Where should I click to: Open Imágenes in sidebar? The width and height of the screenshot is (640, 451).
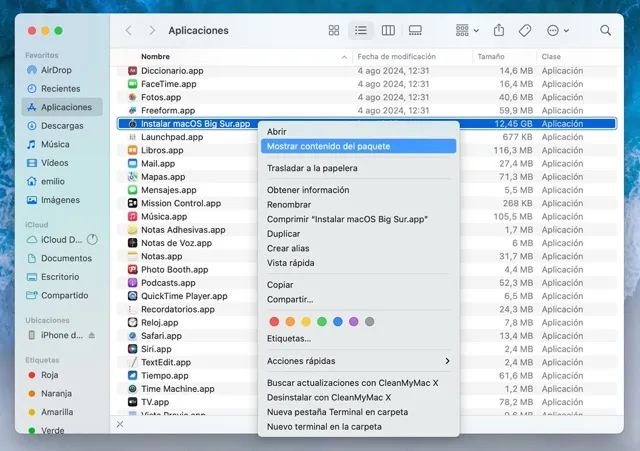[62, 200]
